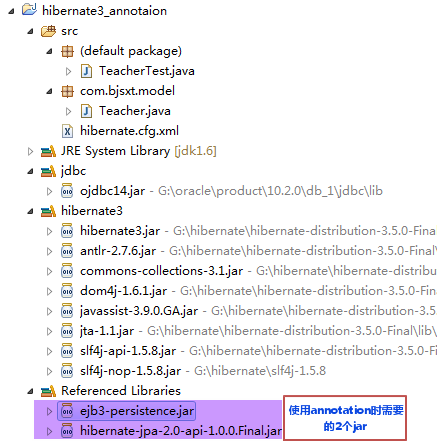437x445 pixels.
Task: Select the hibernate-jpa-2.0-api-1.0.0.Final.jar label
Action: [181, 431]
